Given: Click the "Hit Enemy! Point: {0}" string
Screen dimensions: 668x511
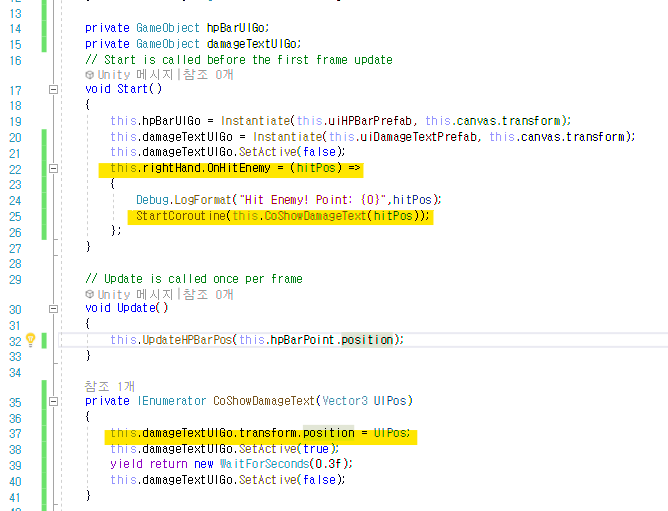Looking at the screenshot, I should point(313,199).
